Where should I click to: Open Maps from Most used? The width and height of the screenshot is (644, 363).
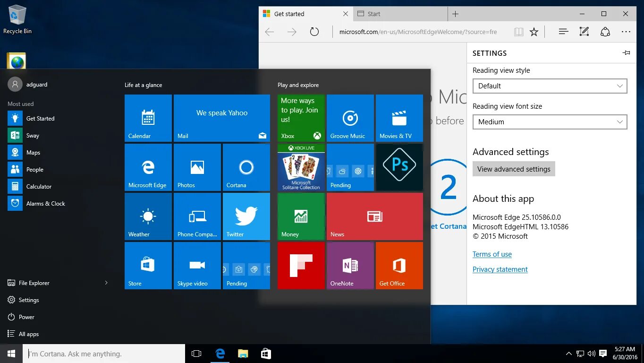pyautogui.click(x=59, y=152)
